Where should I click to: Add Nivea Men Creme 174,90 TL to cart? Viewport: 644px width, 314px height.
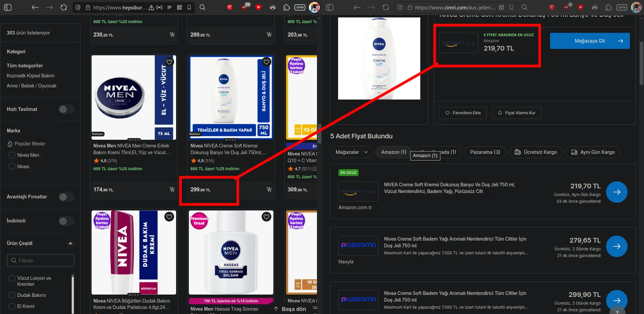tap(172, 189)
